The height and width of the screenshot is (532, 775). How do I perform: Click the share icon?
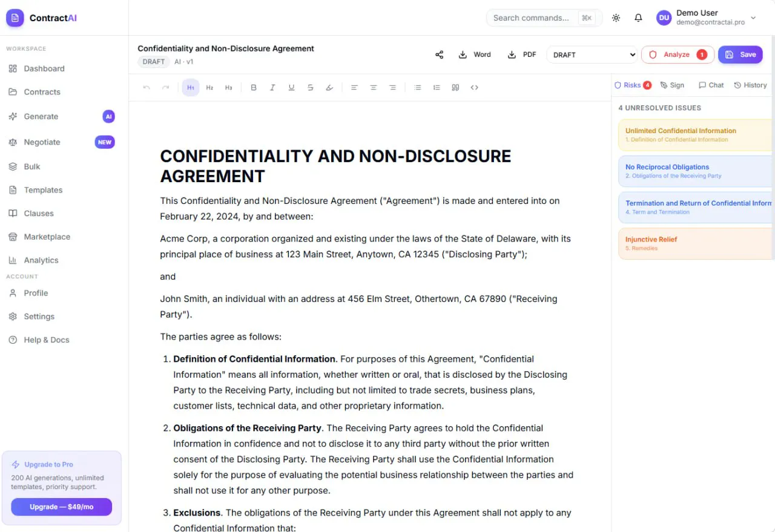coord(440,54)
